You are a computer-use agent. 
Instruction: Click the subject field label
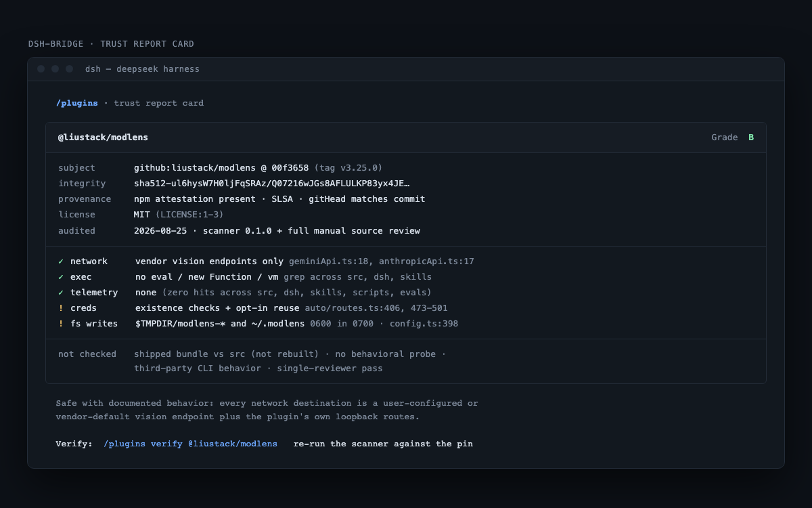tap(77, 168)
